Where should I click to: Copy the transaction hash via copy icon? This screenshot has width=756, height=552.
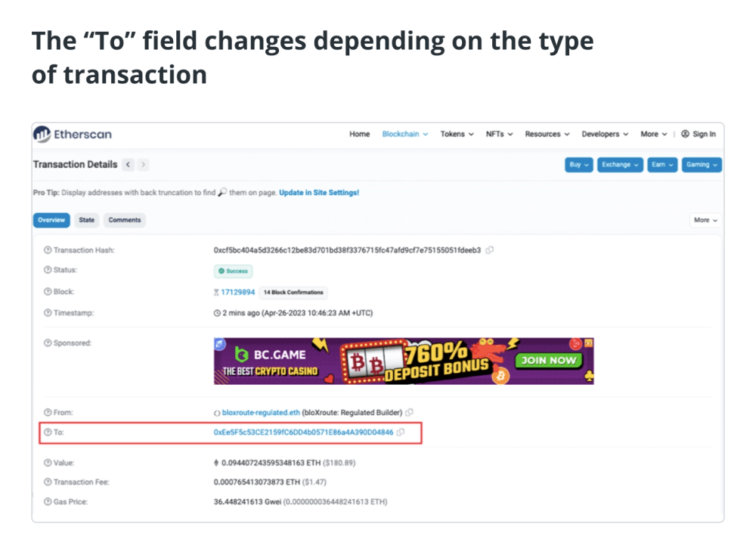pos(490,250)
